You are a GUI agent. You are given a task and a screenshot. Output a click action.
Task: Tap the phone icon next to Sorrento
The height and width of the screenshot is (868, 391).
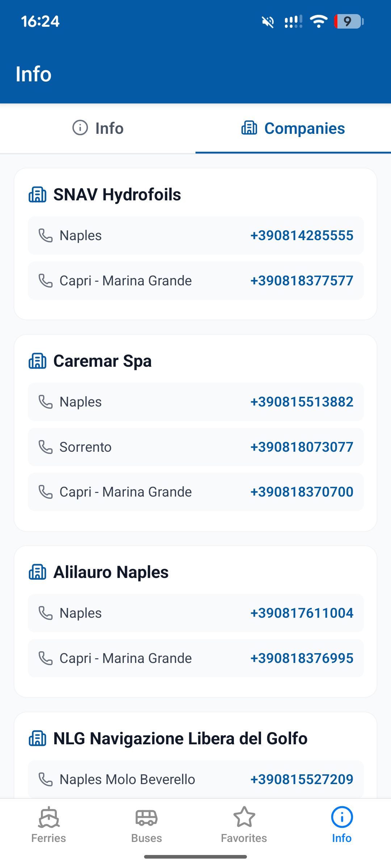[x=46, y=447]
